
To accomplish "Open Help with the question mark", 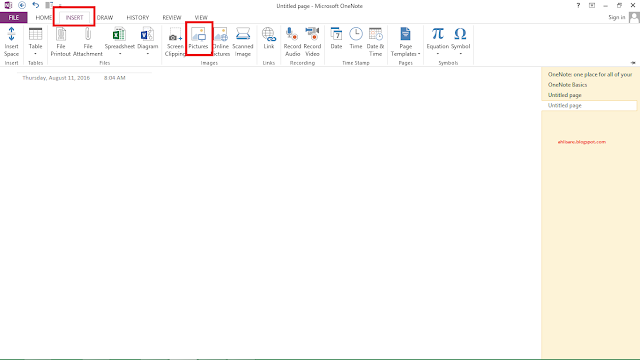I will [x=578, y=6].
